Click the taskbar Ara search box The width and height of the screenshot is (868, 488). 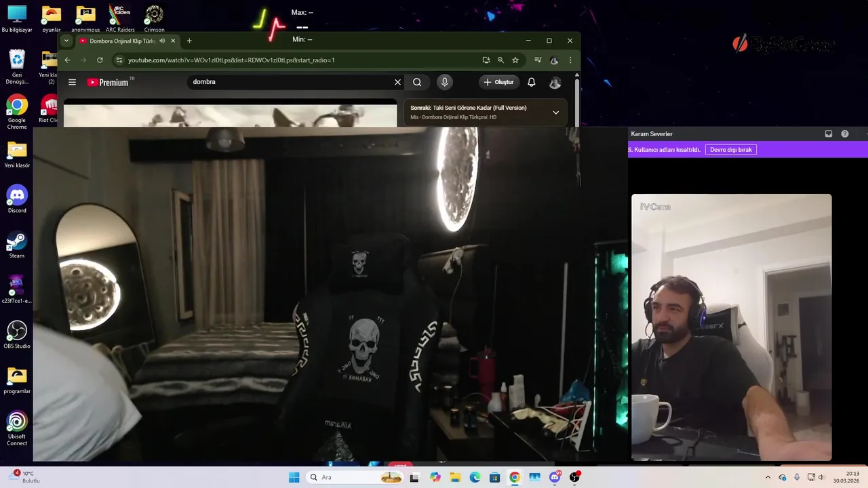[x=355, y=477]
